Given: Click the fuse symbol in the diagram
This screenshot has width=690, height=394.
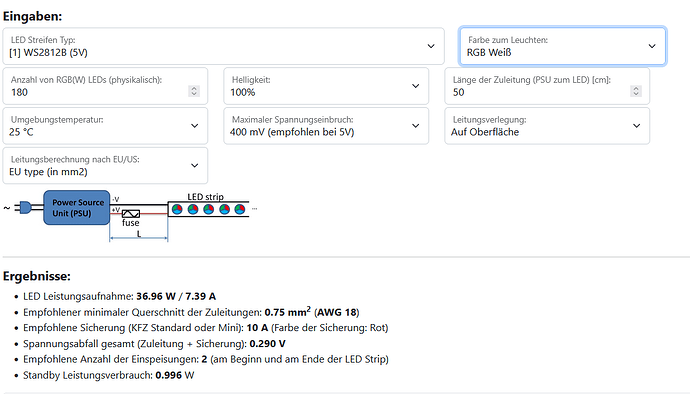Looking at the screenshot, I should click(131, 214).
